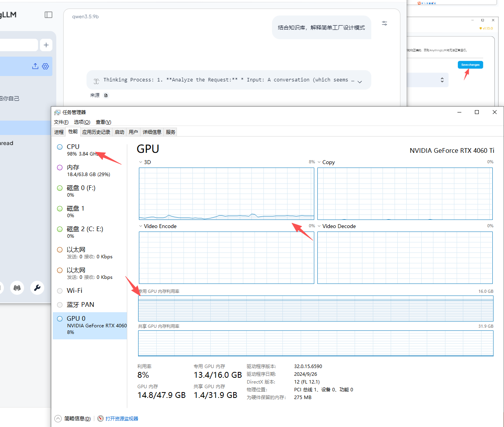Click the Copy usage graph

pyautogui.click(x=405, y=194)
